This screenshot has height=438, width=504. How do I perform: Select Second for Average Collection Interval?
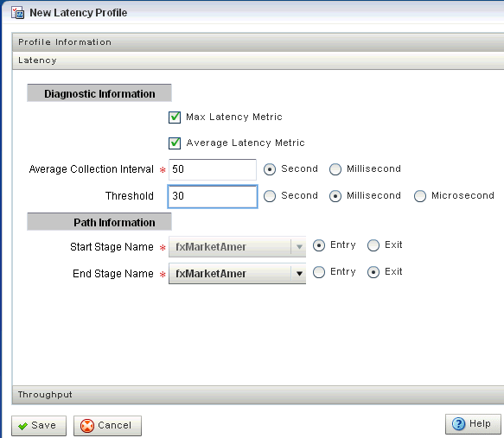pos(270,169)
